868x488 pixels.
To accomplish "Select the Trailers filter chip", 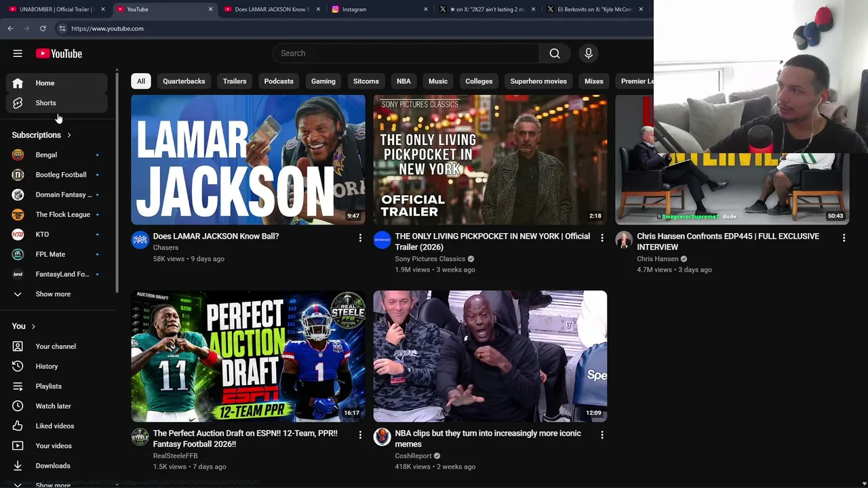I will (x=235, y=81).
